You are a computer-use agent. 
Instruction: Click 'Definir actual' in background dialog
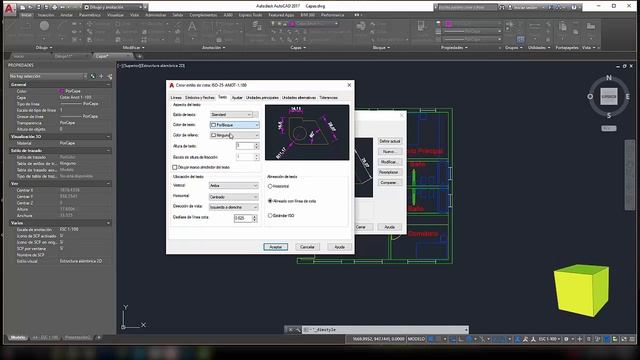(389, 141)
